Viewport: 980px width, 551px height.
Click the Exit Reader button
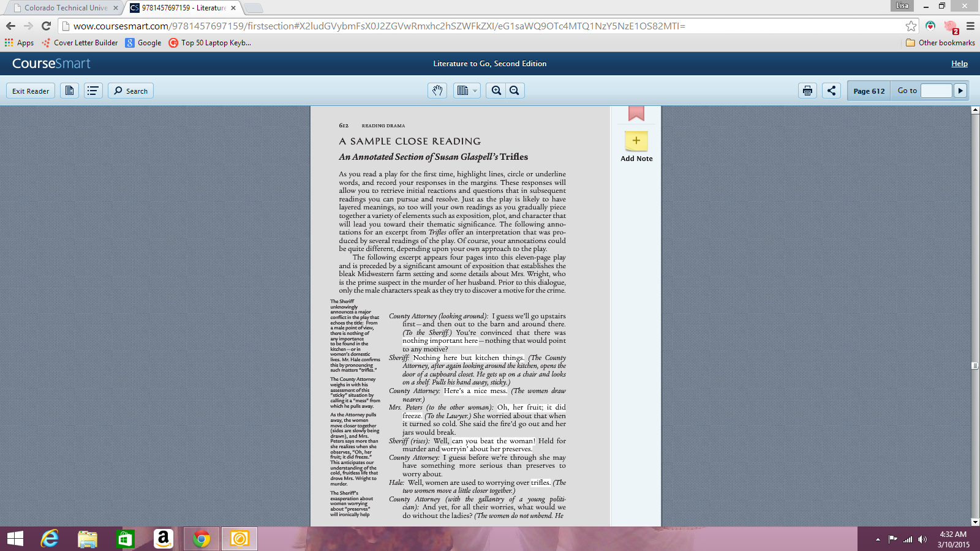pyautogui.click(x=31, y=91)
